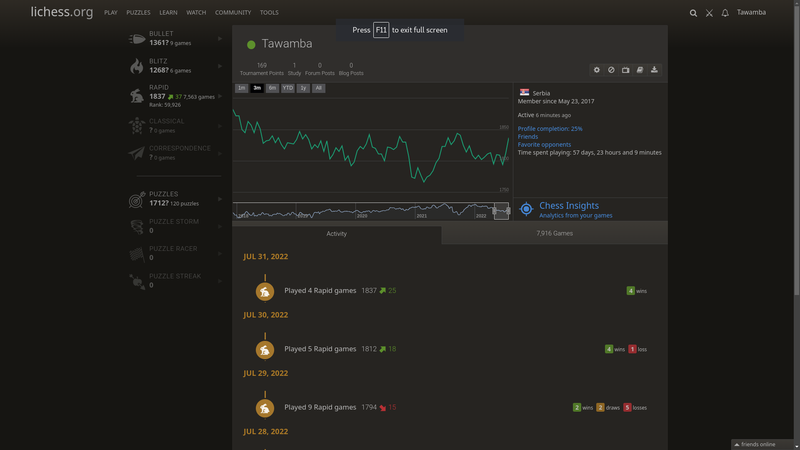Select the 6m chart range
This screenshot has height=450, width=800.
(272, 88)
